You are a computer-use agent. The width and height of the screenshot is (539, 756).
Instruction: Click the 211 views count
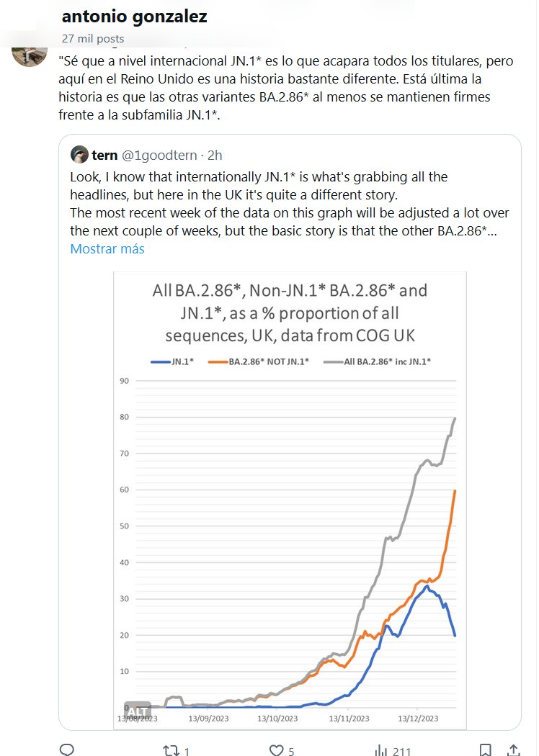[402, 751]
